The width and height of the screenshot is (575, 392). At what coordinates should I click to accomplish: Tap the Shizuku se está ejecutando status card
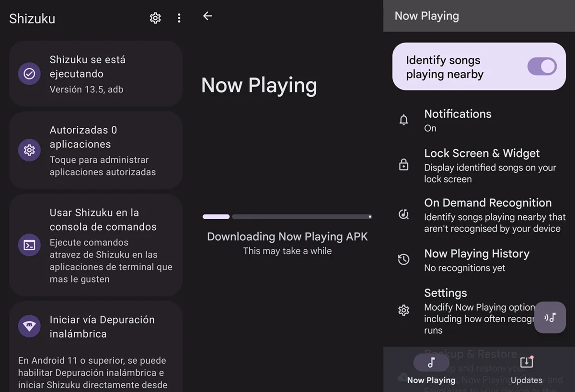[x=96, y=73]
